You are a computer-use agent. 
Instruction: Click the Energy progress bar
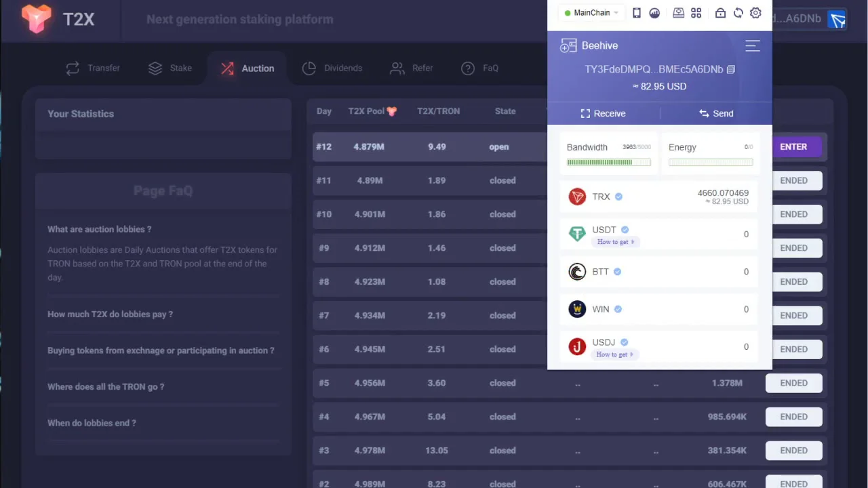[711, 162]
